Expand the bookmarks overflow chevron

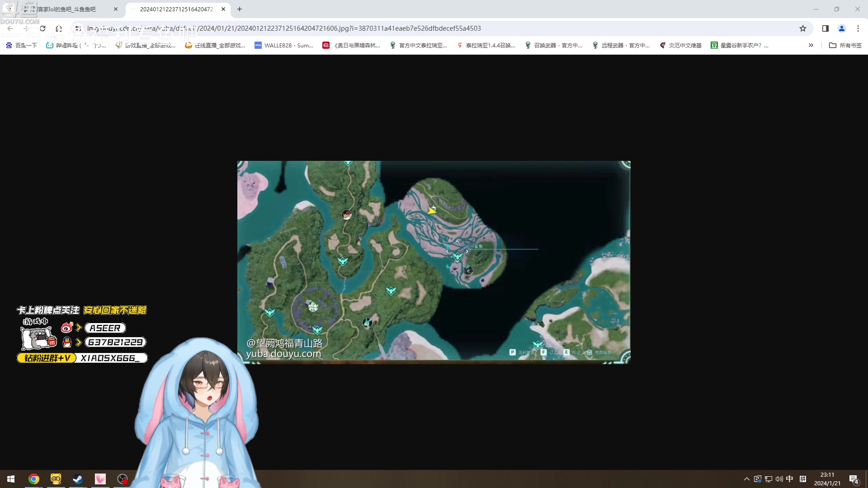click(811, 45)
